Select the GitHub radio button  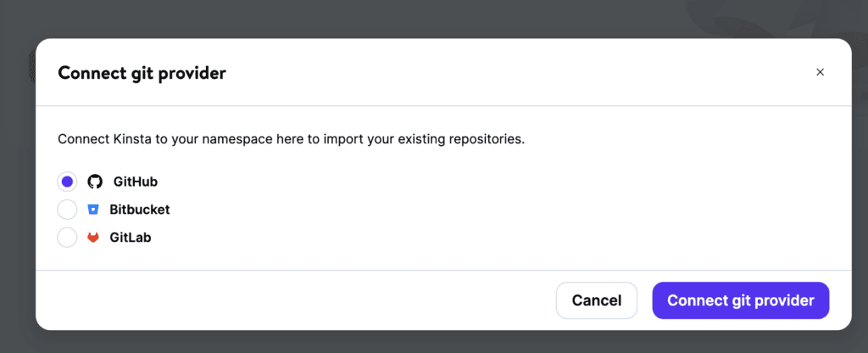coord(67,182)
